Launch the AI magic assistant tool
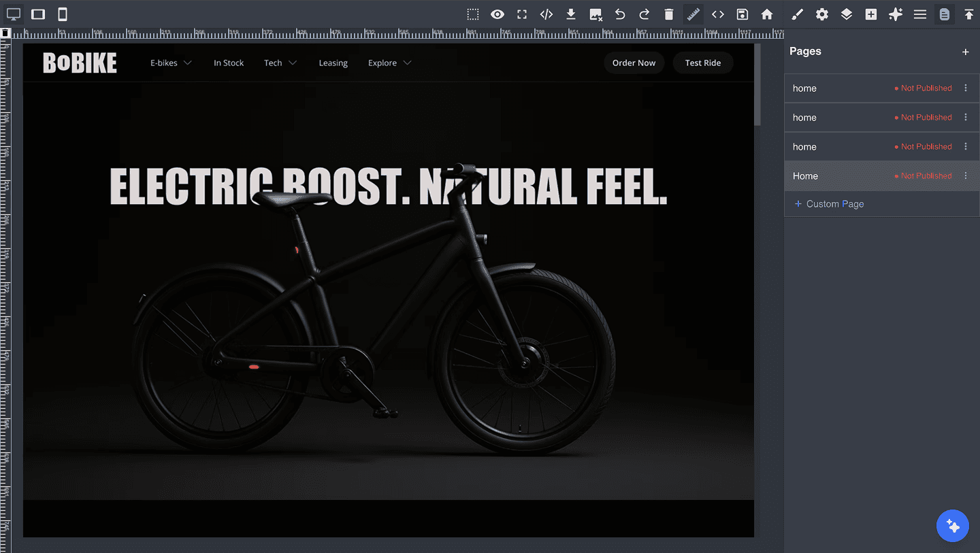The height and width of the screenshot is (553, 980). coord(895,14)
